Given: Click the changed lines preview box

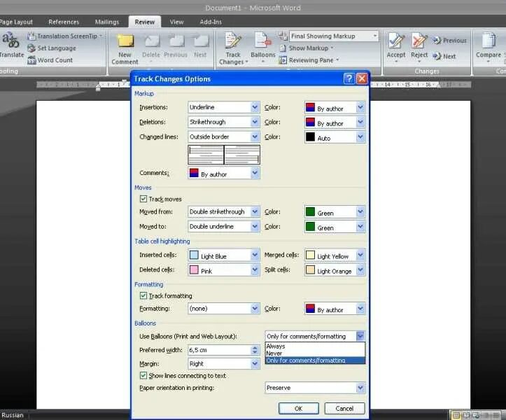Looking at the screenshot, I should (224, 155).
